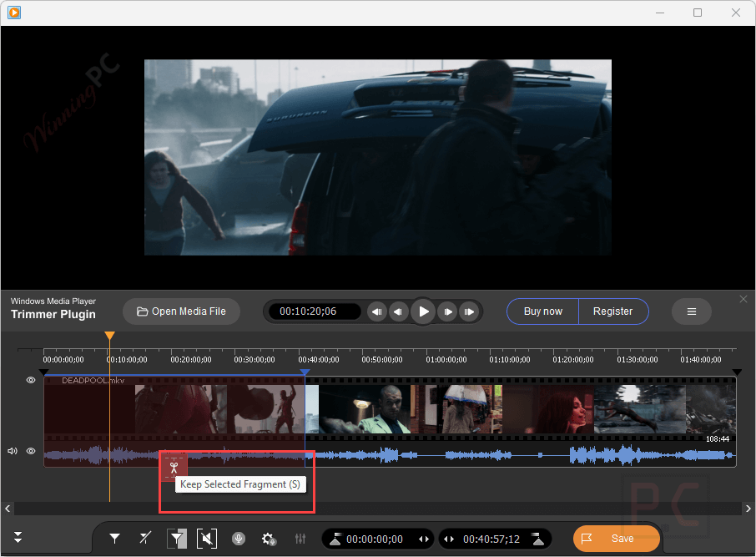The height and width of the screenshot is (557, 756).
Task: Click the man in green suit thumbnail
Action: pos(365,409)
